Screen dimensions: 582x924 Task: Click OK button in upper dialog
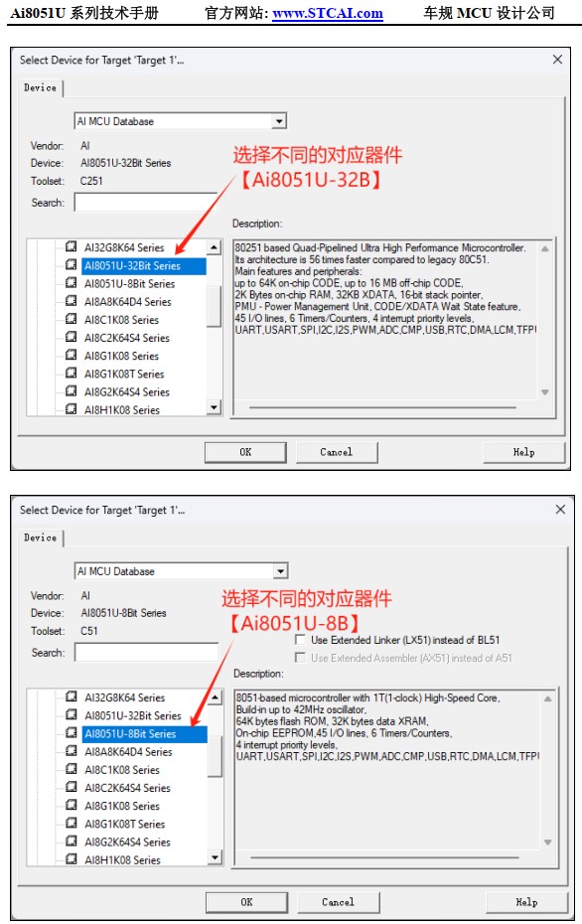tap(245, 453)
